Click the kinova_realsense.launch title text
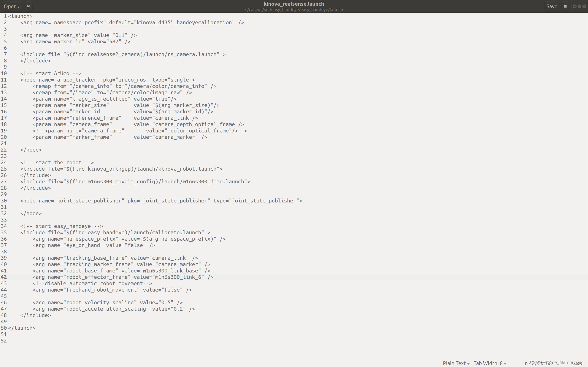The height and width of the screenshot is (367, 588). click(294, 4)
